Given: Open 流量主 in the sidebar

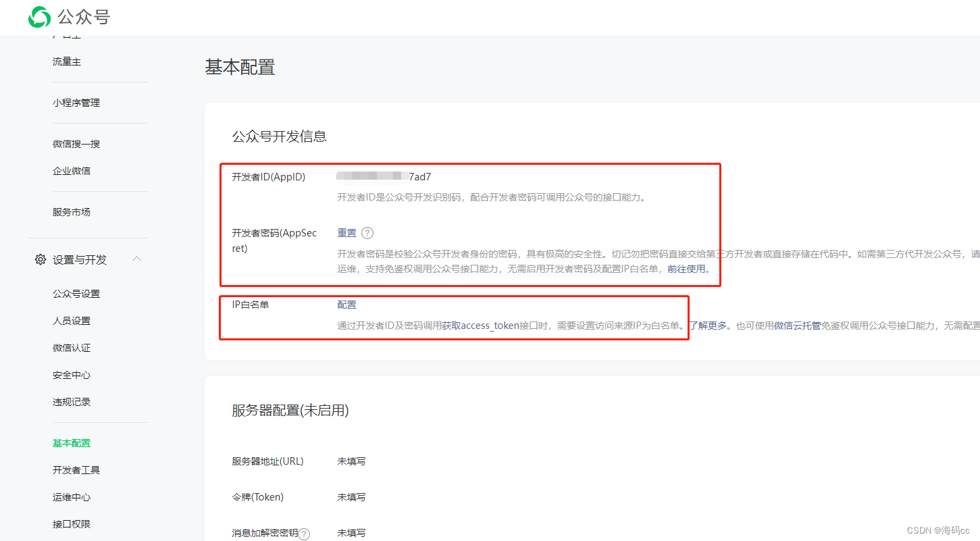Looking at the screenshot, I should (67, 61).
